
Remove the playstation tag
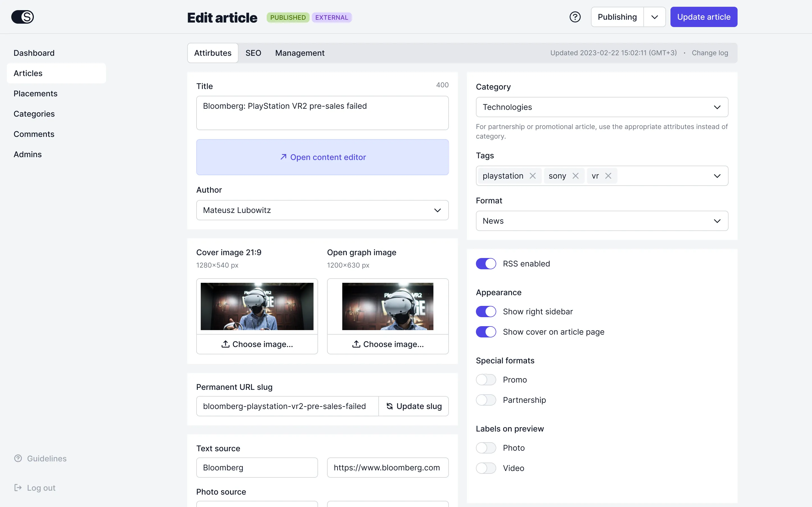click(533, 176)
